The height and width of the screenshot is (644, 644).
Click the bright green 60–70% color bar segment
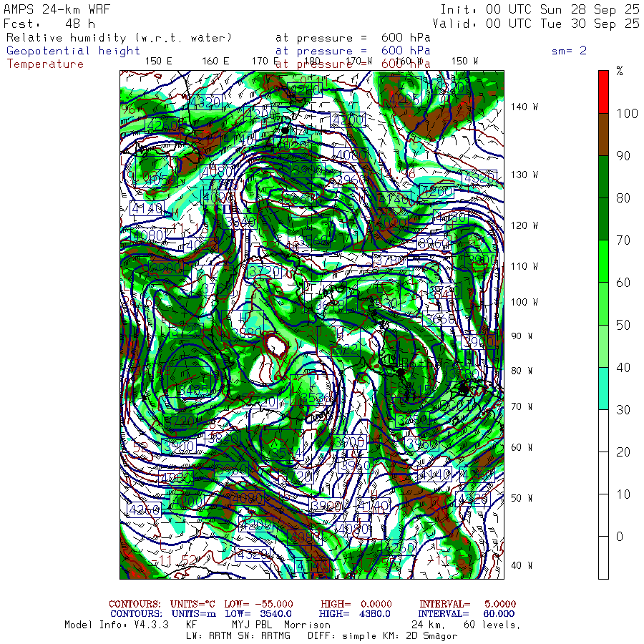tap(603, 261)
